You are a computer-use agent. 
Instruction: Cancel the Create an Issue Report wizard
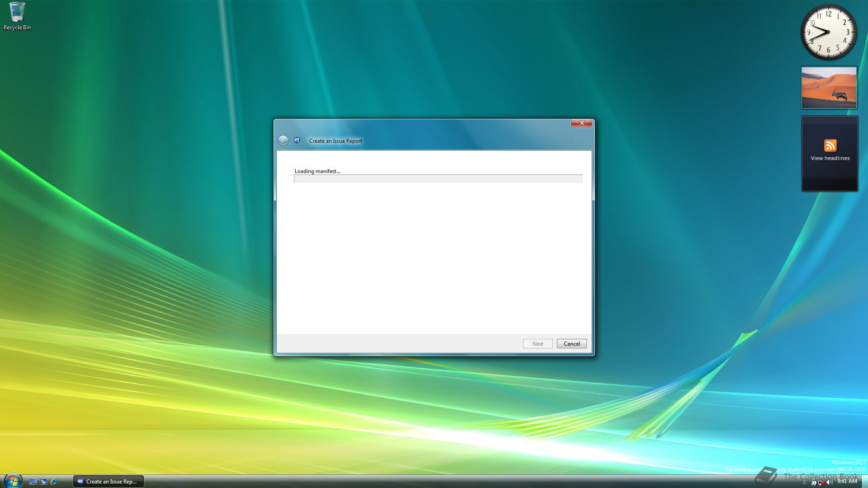coord(572,344)
